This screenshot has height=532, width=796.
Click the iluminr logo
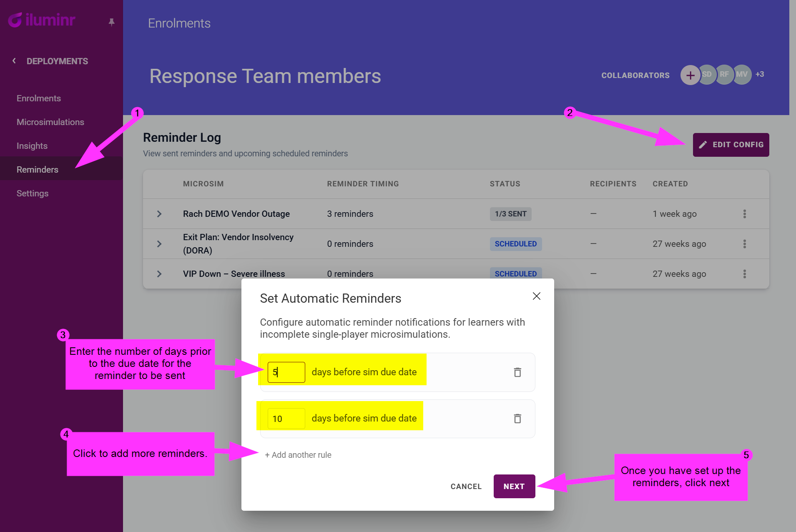click(42, 20)
